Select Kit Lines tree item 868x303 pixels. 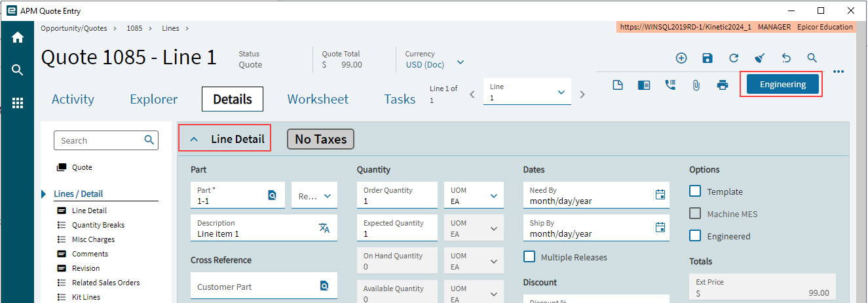pyautogui.click(x=85, y=297)
